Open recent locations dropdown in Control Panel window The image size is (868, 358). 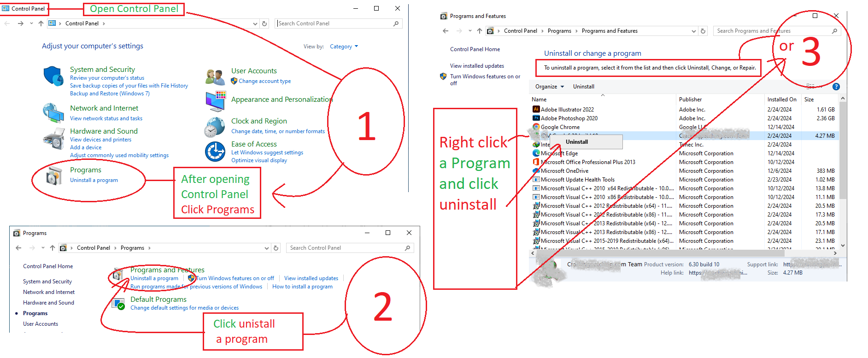point(31,23)
